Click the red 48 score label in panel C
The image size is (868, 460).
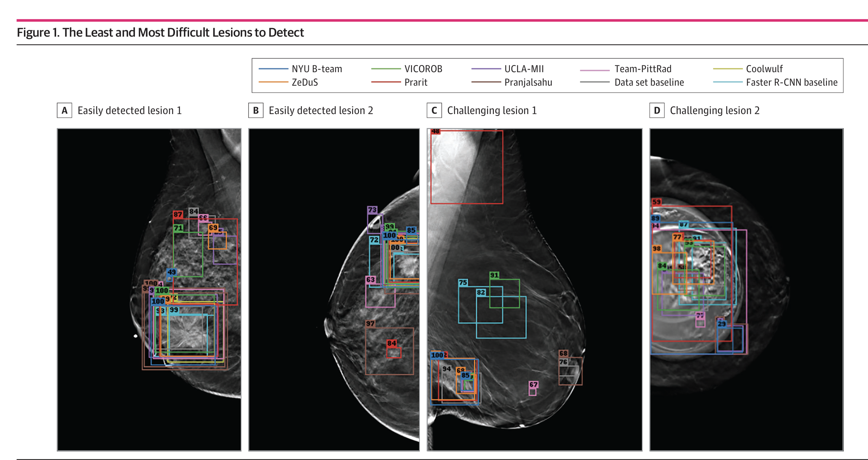(x=435, y=131)
